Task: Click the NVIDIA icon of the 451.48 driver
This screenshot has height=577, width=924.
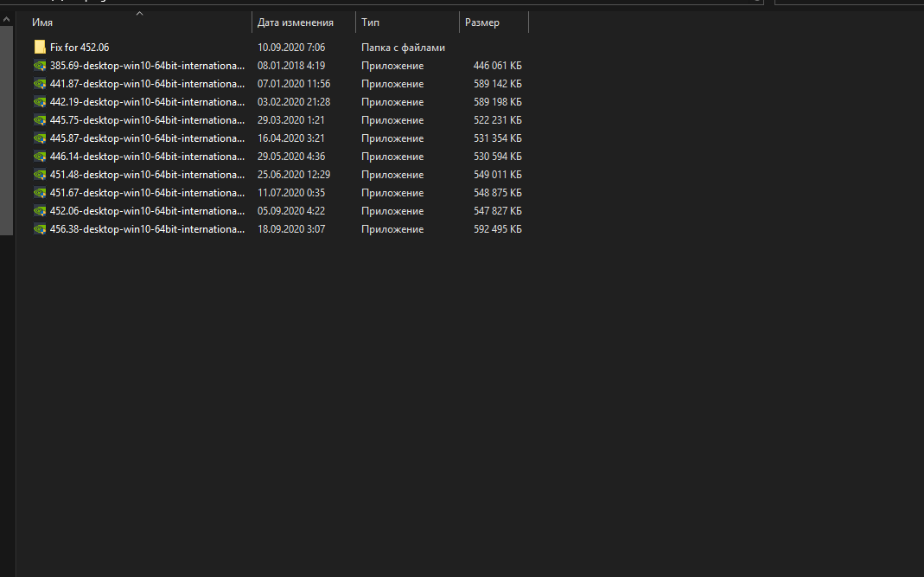Action: 40,175
